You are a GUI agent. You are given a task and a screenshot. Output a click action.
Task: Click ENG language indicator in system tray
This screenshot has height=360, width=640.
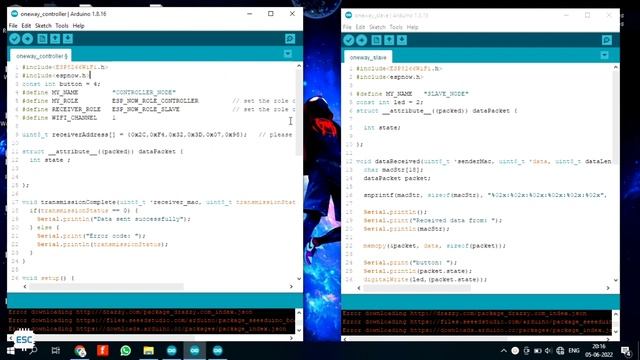point(574,351)
